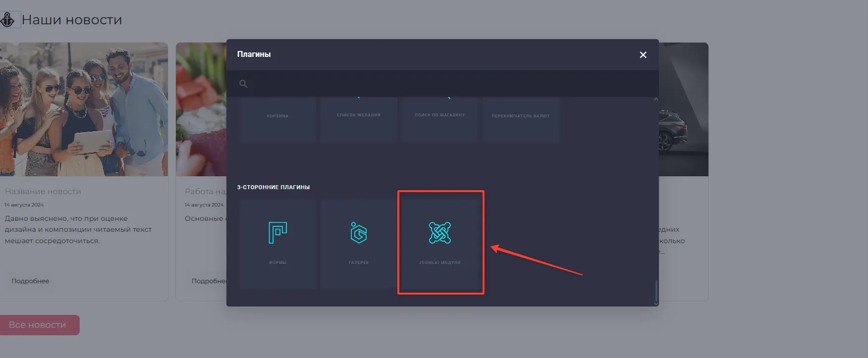Open Подробнее under Название новости card
The image size is (868, 358).
click(30, 281)
